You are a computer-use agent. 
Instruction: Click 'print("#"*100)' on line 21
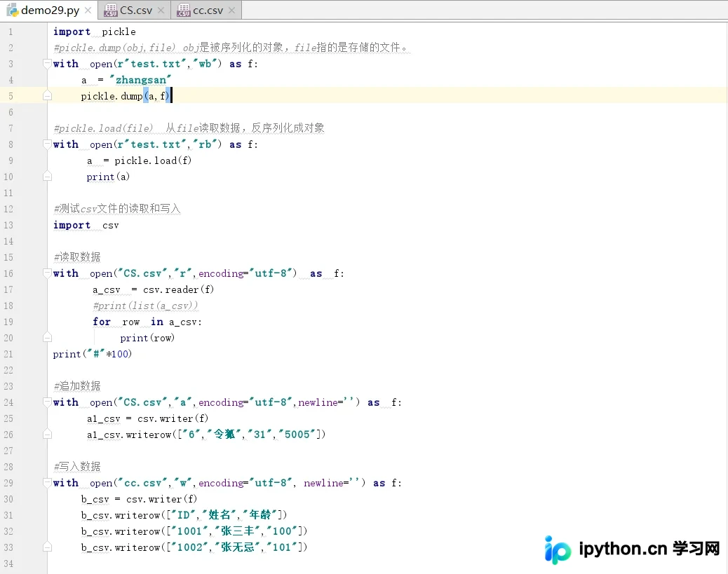(93, 354)
